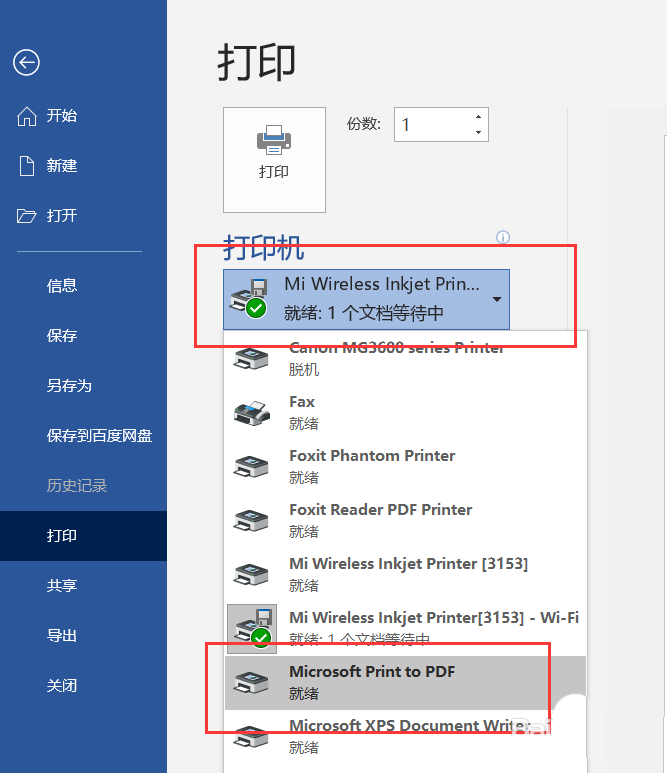Viewport: 667px width, 773px height.
Task: Select the Fax printer entry
Action: point(405,412)
